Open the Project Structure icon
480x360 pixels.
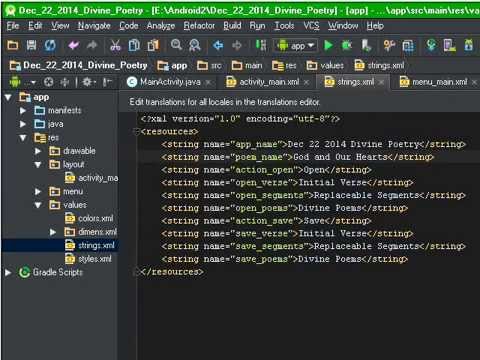[x=408, y=45]
